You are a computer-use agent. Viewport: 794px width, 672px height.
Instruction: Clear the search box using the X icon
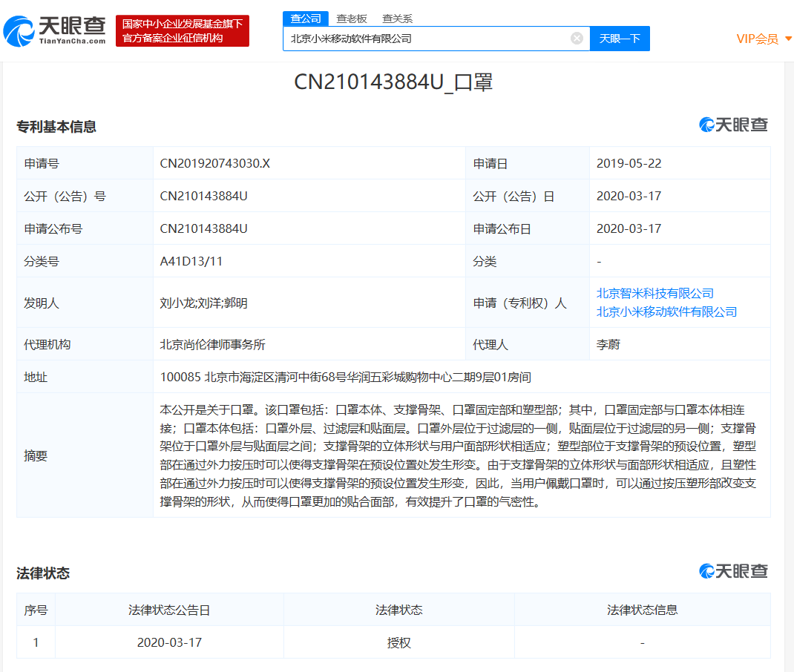point(577,38)
